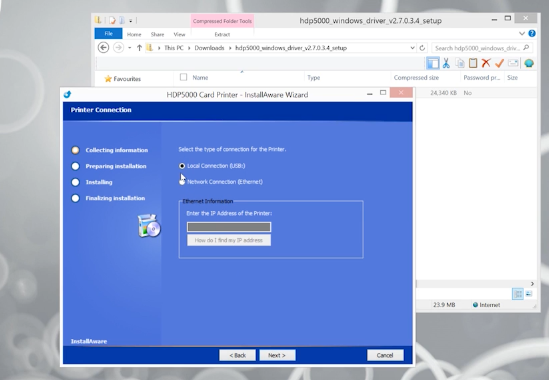This screenshot has width=549, height=380.
Task: Select Local Connection (USB) radio option
Action: tap(182, 166)
